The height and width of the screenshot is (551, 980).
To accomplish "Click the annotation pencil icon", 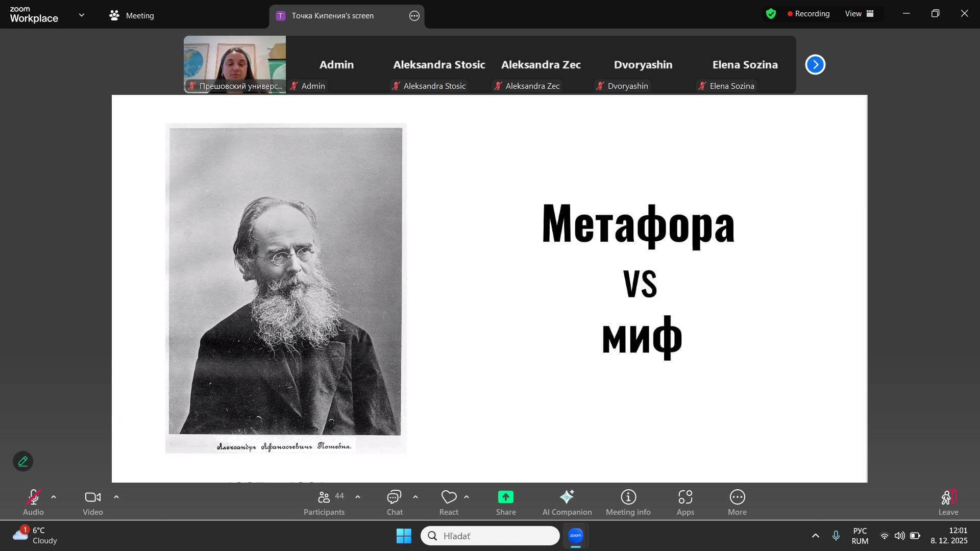I will (23, 461).
